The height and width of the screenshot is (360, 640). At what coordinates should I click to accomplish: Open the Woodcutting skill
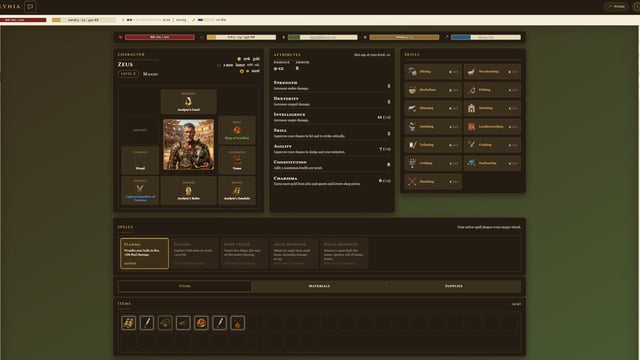point(492,71)
